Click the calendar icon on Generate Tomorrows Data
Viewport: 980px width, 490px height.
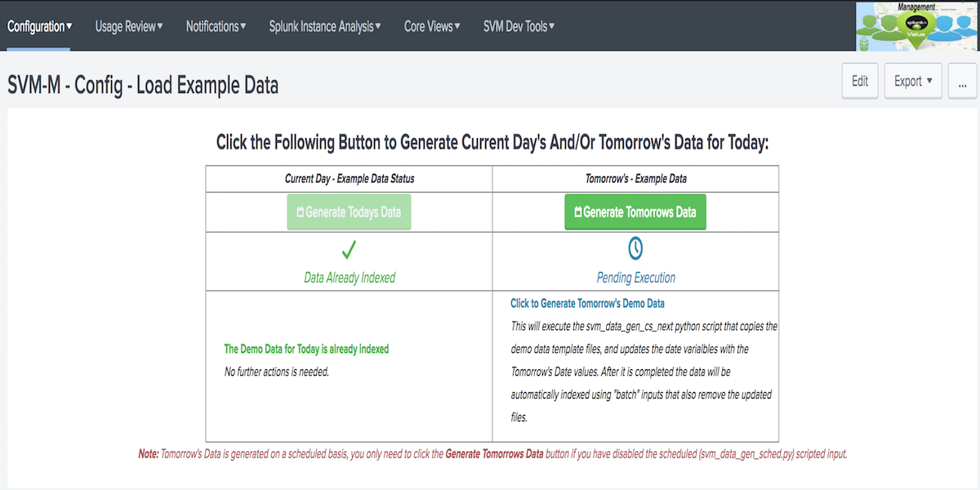pos(577,211)
